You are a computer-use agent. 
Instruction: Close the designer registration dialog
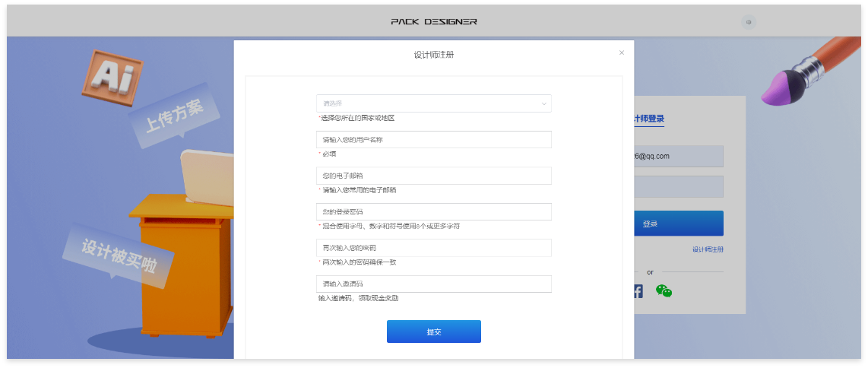622,52
